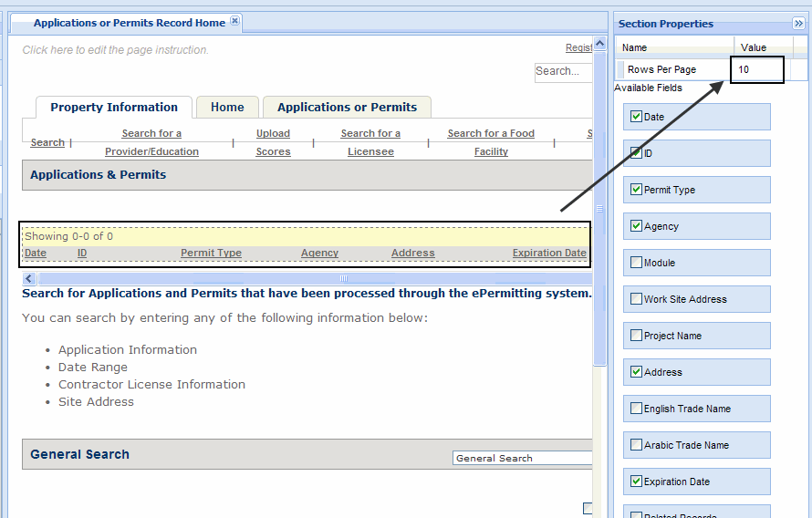812x518 pixels.
Task: Enable the Project Name checkbox
Action: coord(636,336)
